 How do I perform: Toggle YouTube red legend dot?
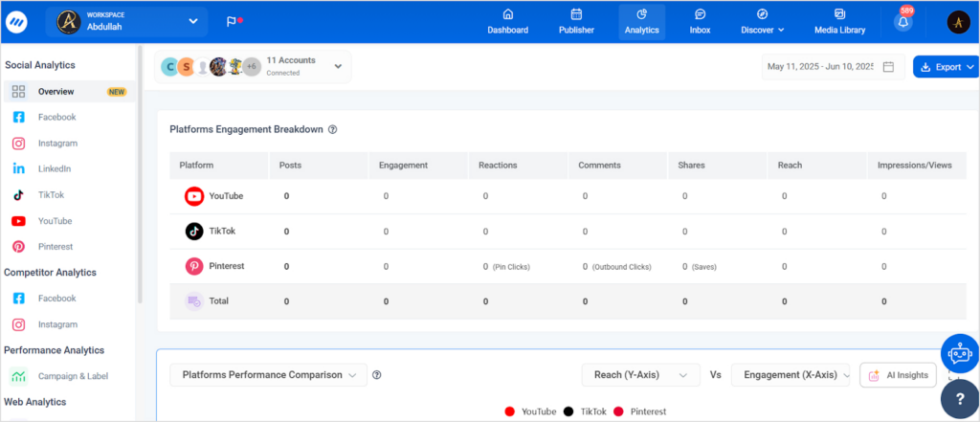click(509, 411)
